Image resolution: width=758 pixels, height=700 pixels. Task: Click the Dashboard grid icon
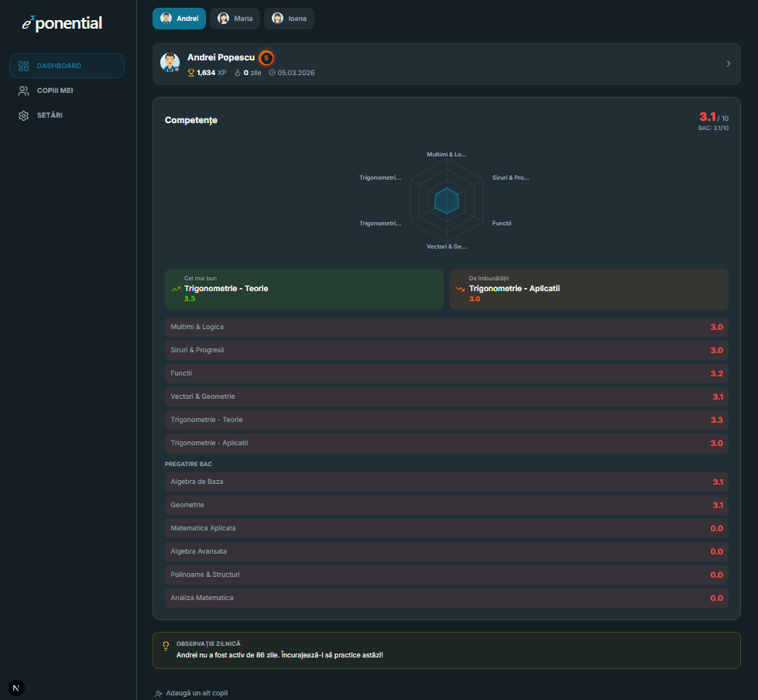pyautogui.click(x=23, y=66)
